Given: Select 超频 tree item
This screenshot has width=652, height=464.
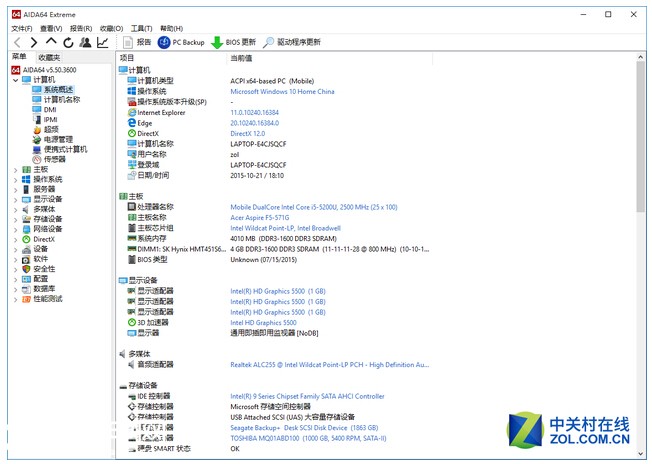Looking at the screenshot, I should click(51, 129).
